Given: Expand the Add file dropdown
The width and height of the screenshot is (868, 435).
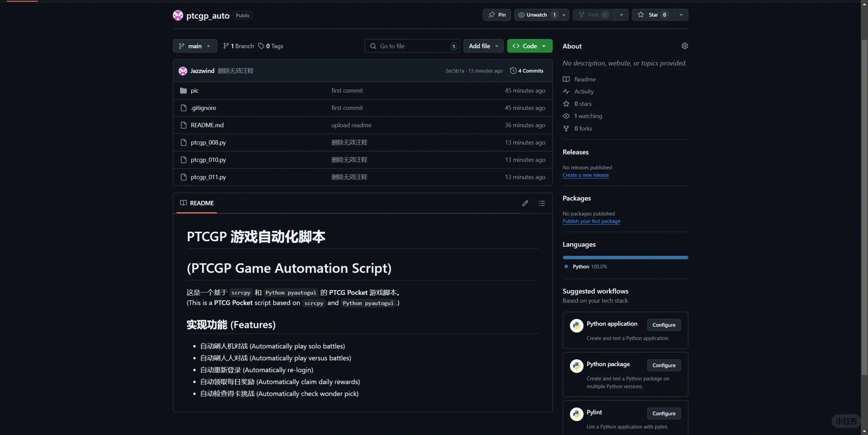Looking at the screenshot, I should [x=483, y=46].
